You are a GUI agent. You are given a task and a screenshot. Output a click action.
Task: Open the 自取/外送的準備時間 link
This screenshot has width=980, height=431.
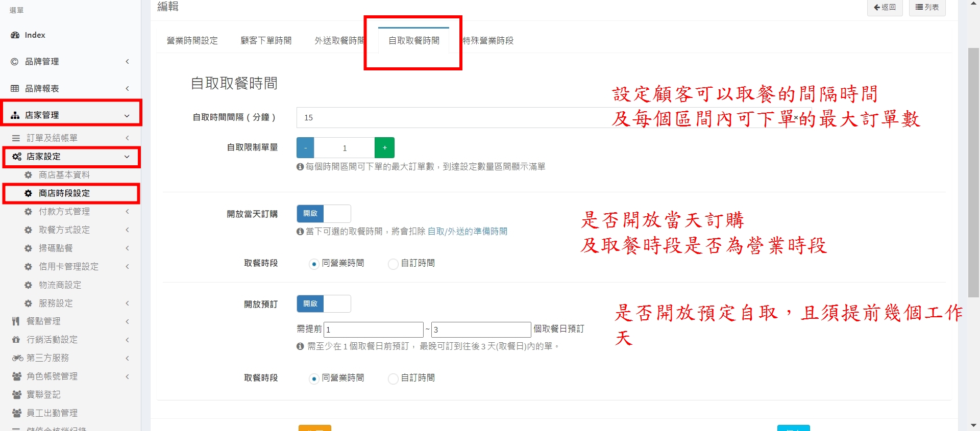pyautogui.click(x=467, y=232)
